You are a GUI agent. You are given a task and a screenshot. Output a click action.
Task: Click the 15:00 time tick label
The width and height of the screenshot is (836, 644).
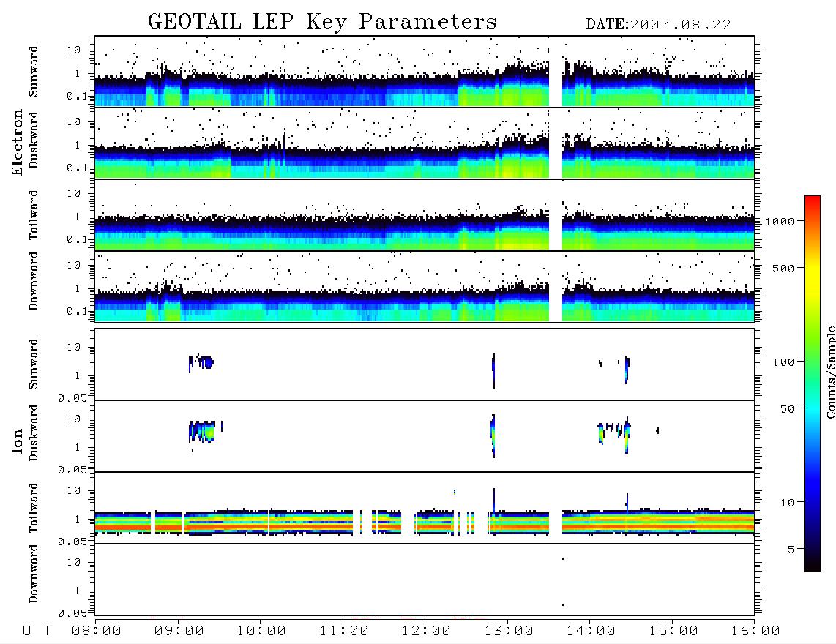coord(673,632)
